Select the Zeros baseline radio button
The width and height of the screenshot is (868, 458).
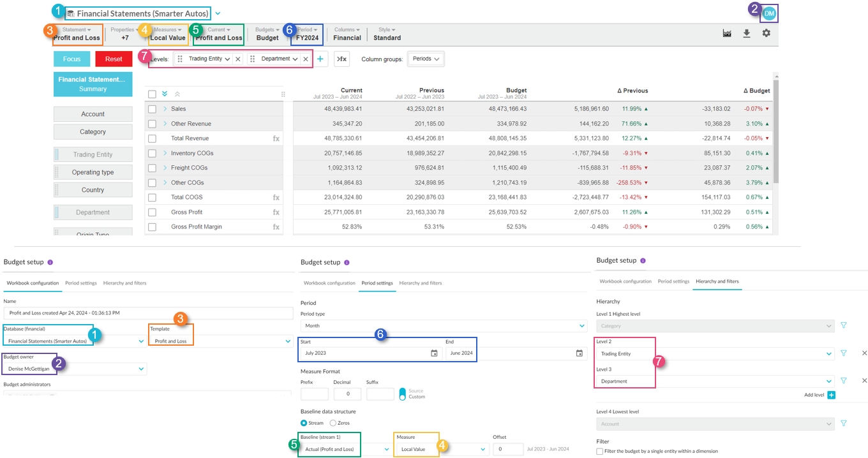coord(333,423)
